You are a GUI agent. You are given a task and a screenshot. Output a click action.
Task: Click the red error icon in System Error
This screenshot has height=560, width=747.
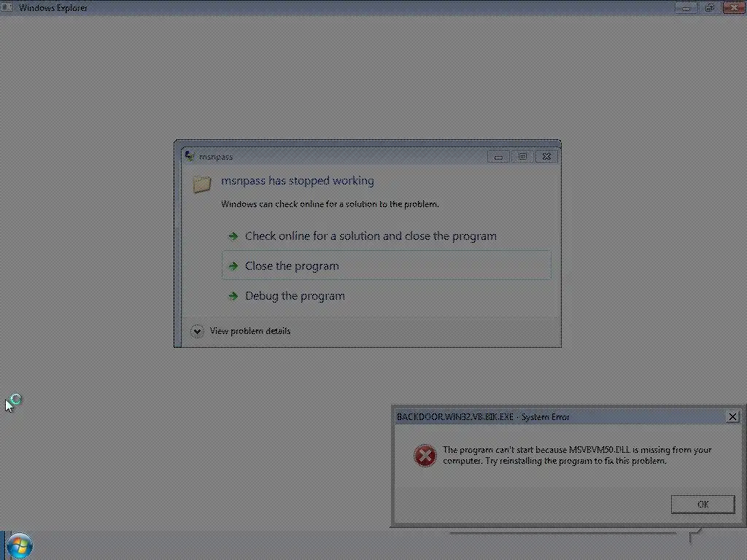point(425,455)
